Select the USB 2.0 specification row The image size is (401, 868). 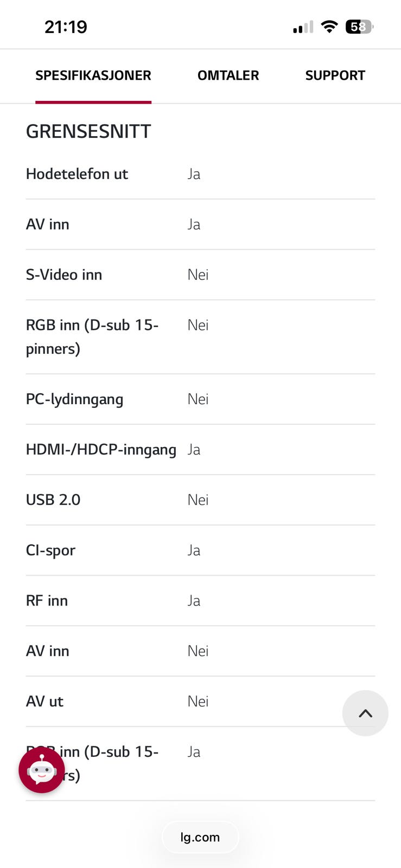[x=200, y=500]
